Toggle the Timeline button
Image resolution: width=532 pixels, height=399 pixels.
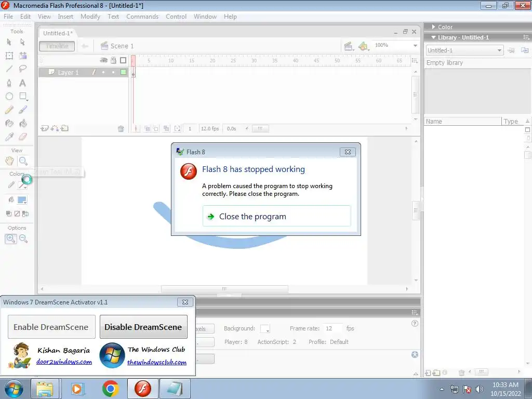pyautogui.click(x=57, y=46)
